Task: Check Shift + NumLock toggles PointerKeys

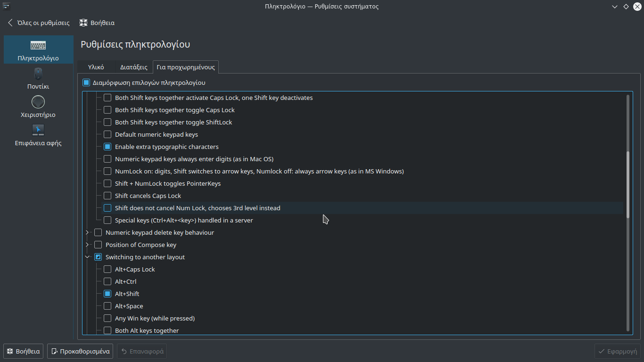Action: (107, 183)
